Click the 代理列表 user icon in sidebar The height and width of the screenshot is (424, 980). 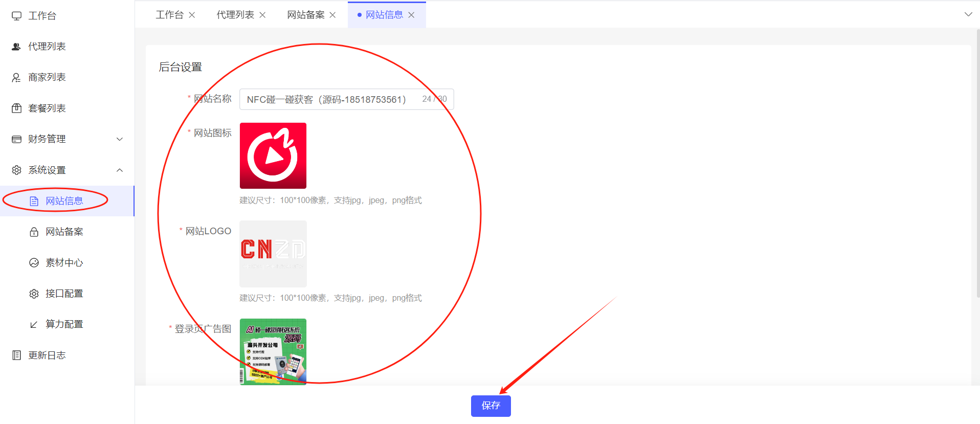17,47
